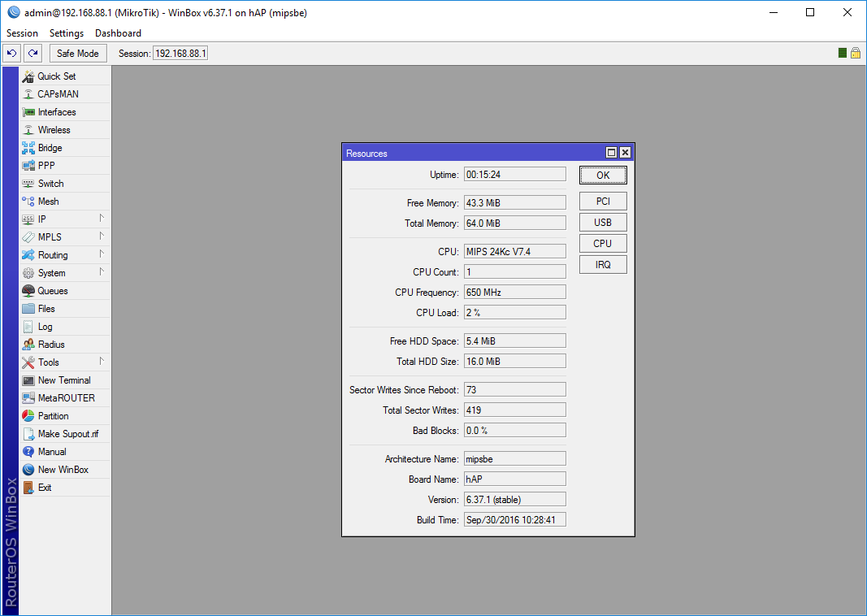Click the Total Sector Writes field
This screenshot has height=616, width=867.
point(515,410)
